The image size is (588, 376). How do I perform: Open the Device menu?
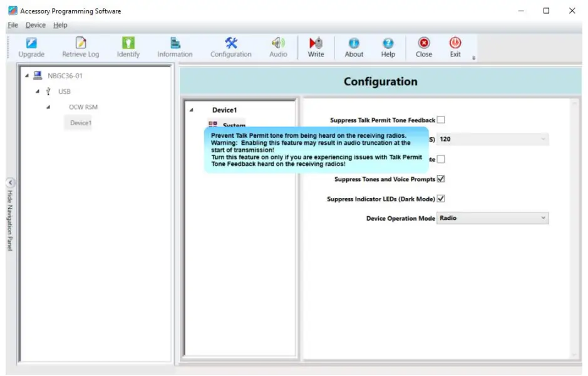[35, 25]
